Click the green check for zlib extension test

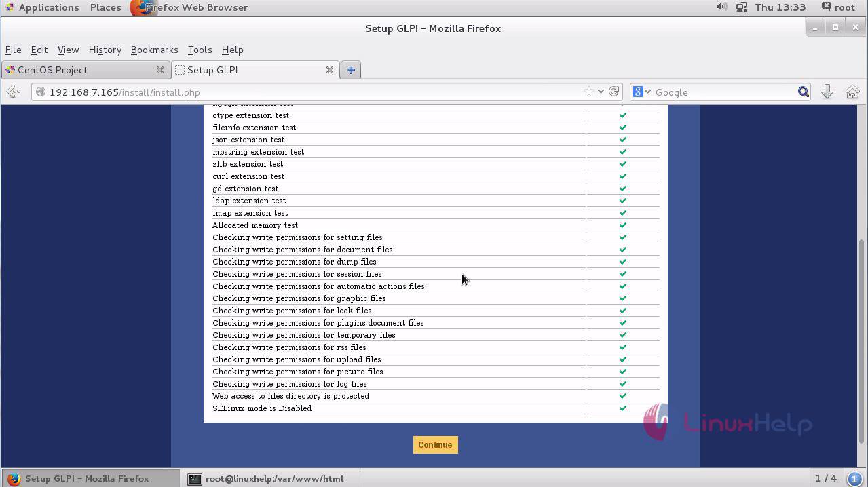tap(622, 164)
